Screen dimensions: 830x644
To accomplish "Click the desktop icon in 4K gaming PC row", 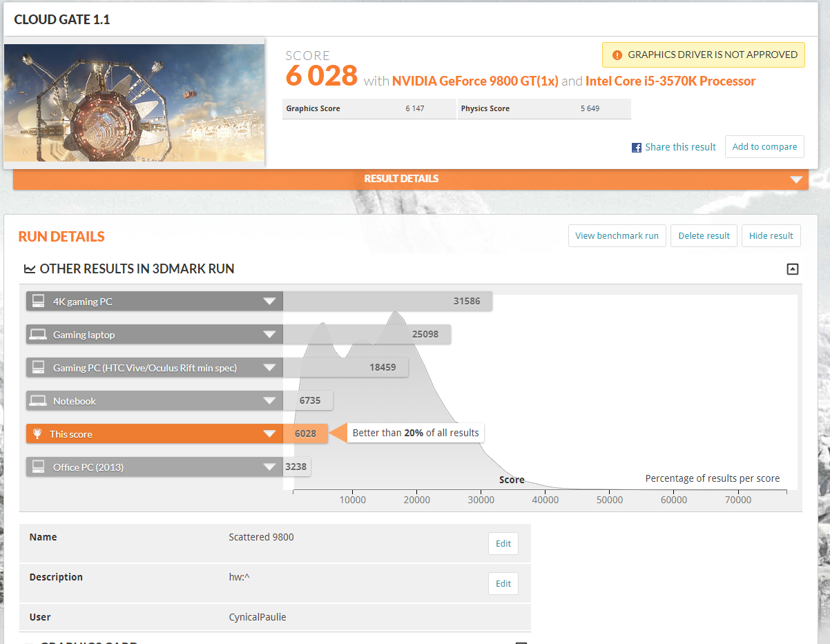I will (39, 302).
